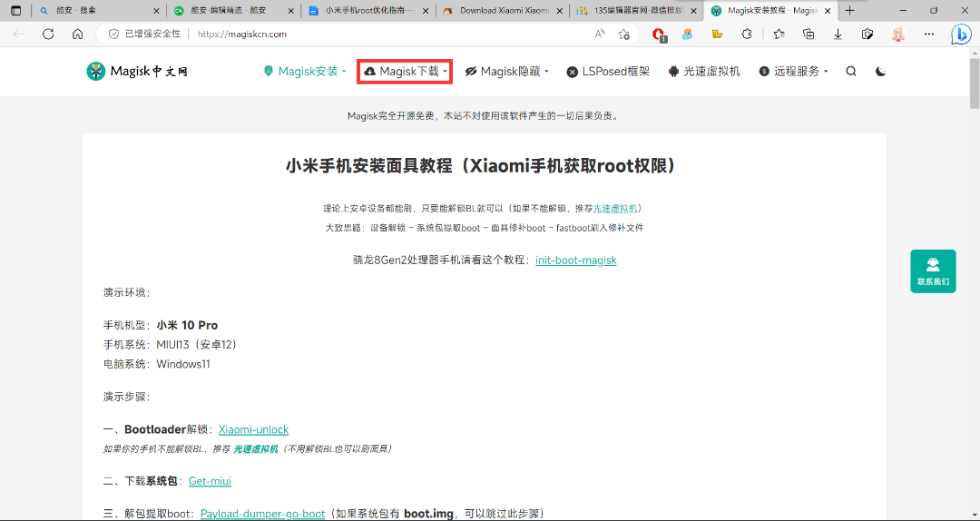Open the Payload-dumper-go-boot link
The width and height of the screenshot is (980, 521).
tap(262, 514)
